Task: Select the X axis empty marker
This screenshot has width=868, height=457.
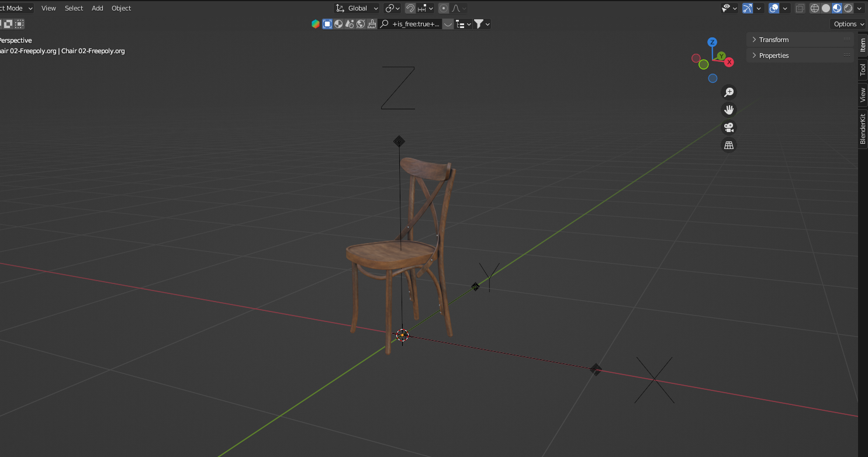Action: pos(596,369)
